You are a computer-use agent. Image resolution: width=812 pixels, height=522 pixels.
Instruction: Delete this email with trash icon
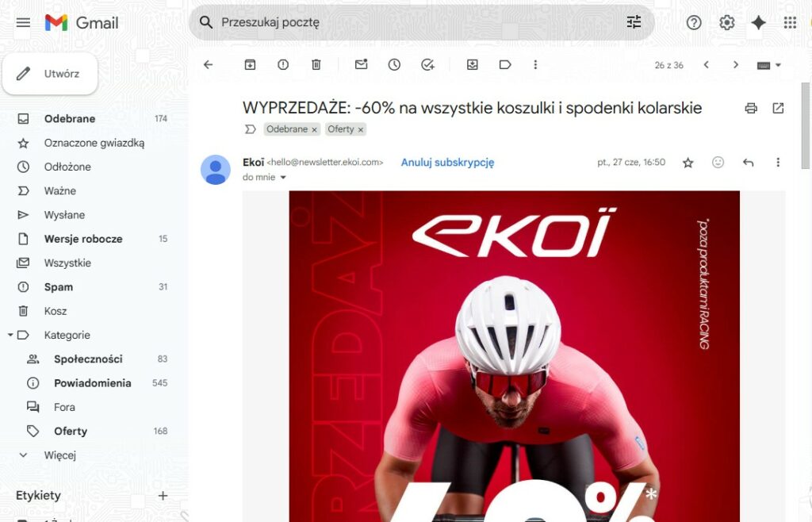click(316, 65)
